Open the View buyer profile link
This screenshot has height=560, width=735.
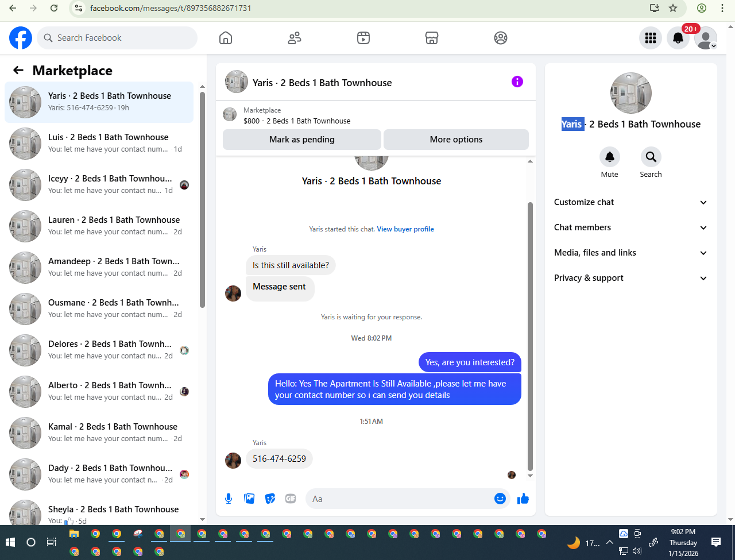[x=405, y=229]
